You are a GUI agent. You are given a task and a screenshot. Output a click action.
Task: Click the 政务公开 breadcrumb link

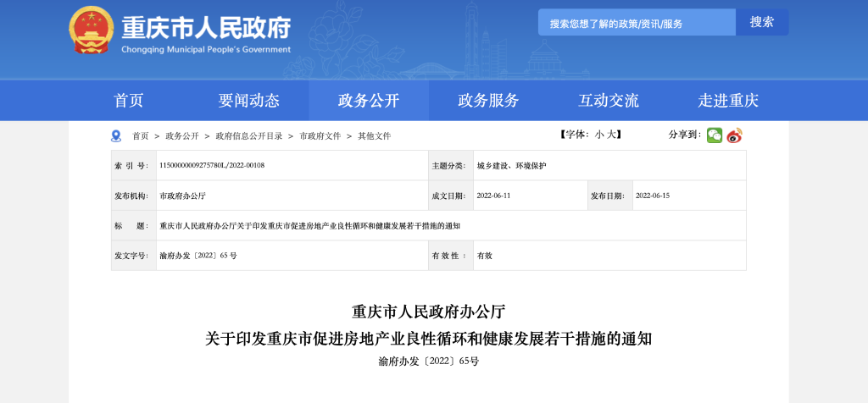(182, 136)
